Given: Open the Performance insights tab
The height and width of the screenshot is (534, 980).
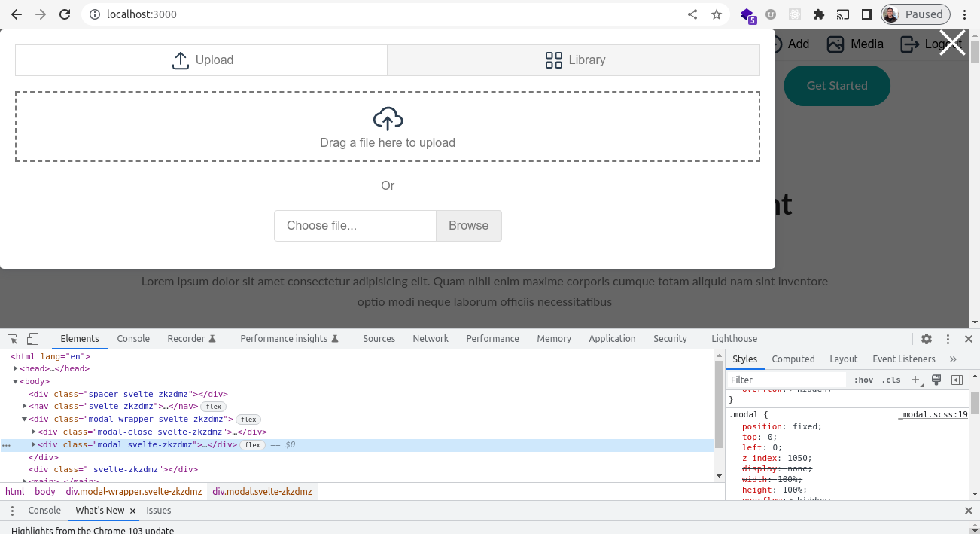Looking at the screenshot, I should pos(289,339).
